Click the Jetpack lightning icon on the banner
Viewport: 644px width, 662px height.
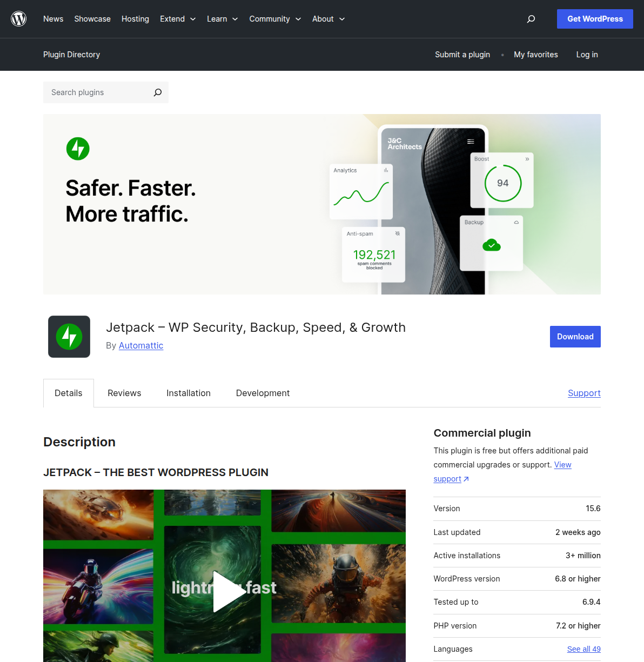click(x=78, y=149)
